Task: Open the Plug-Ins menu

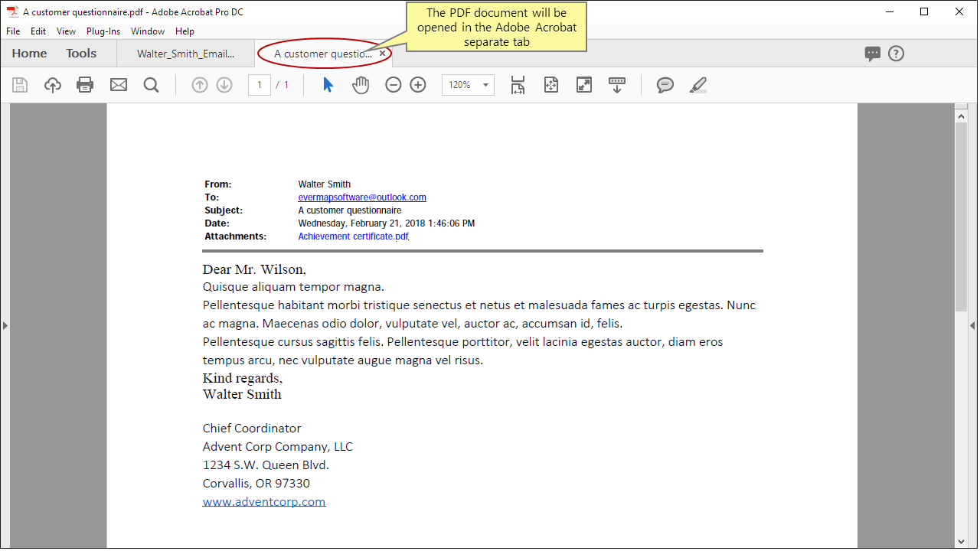Action: pyautogui.click(x=103, y=31)
